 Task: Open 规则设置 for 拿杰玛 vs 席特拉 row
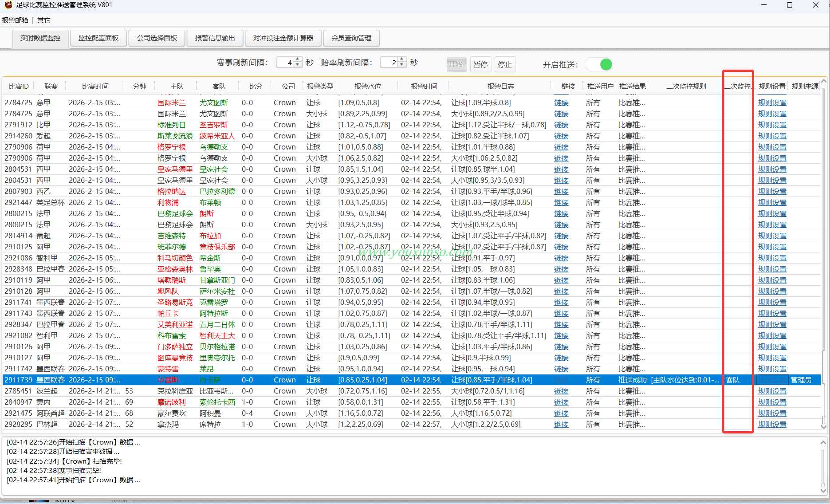click(772, 425)
